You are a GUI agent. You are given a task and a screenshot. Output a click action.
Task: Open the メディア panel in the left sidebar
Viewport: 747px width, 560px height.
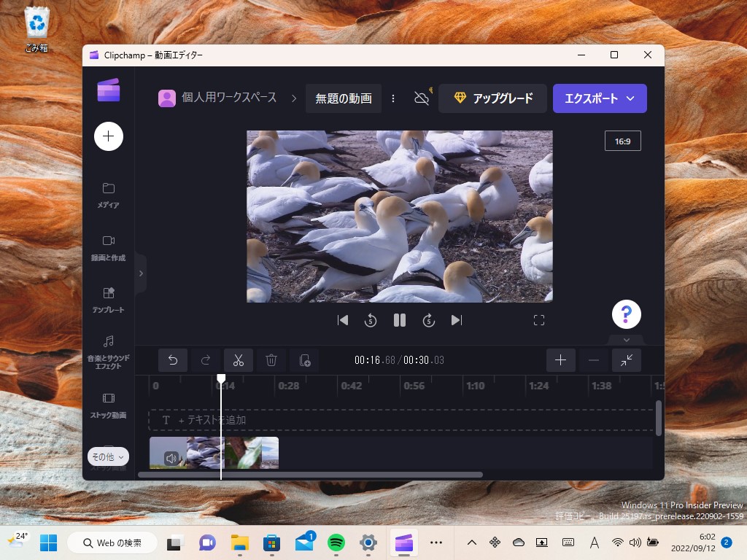[108, 193]
